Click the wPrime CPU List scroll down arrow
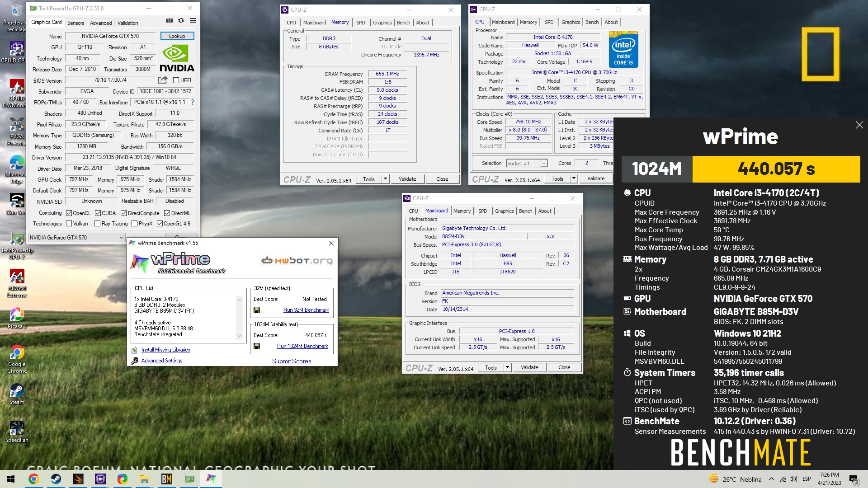This screenshot has height=488, width=868. pyautogui.click(x=239, y=336)
